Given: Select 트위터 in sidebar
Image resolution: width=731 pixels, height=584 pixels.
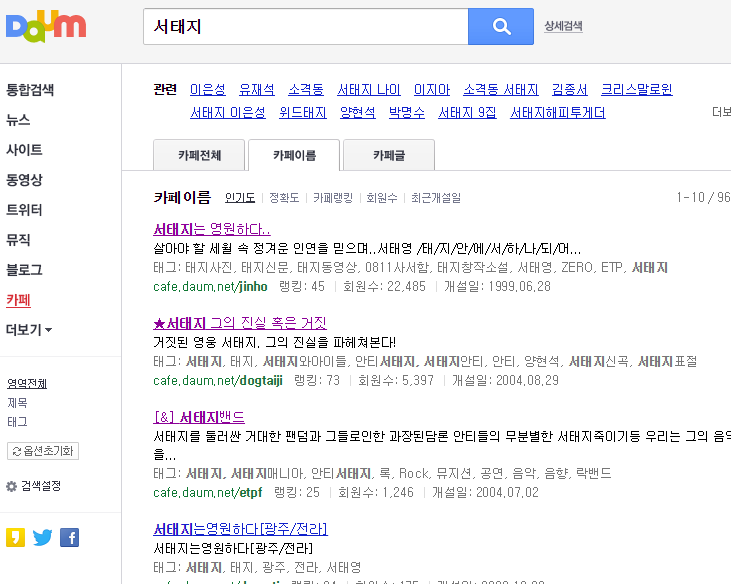Looking at the screenshot, I should point(24,210).
